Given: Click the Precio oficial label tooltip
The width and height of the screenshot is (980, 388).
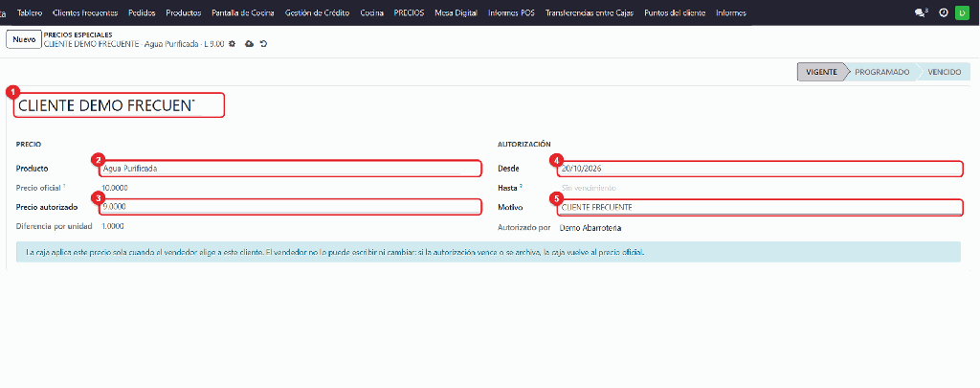Looking at the screenshot, I should [64, 186].
